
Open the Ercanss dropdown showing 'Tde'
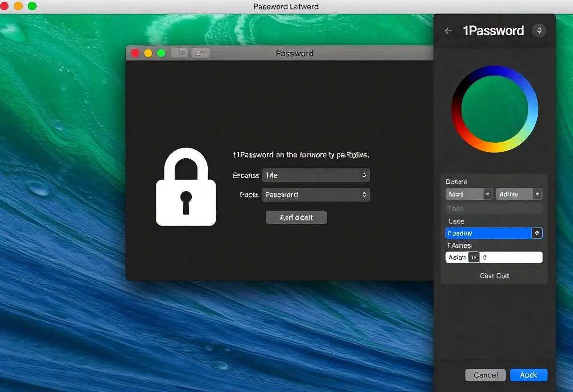coord(316,175)
